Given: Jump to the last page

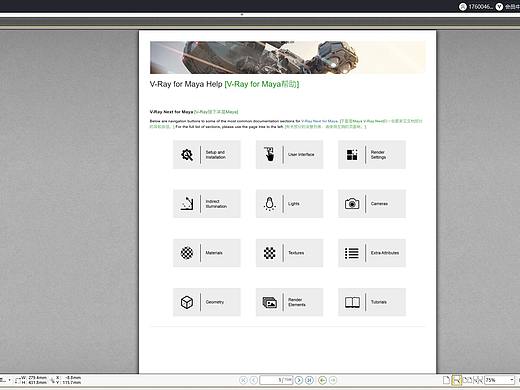Looking at the screenshot, I should 309,380.
